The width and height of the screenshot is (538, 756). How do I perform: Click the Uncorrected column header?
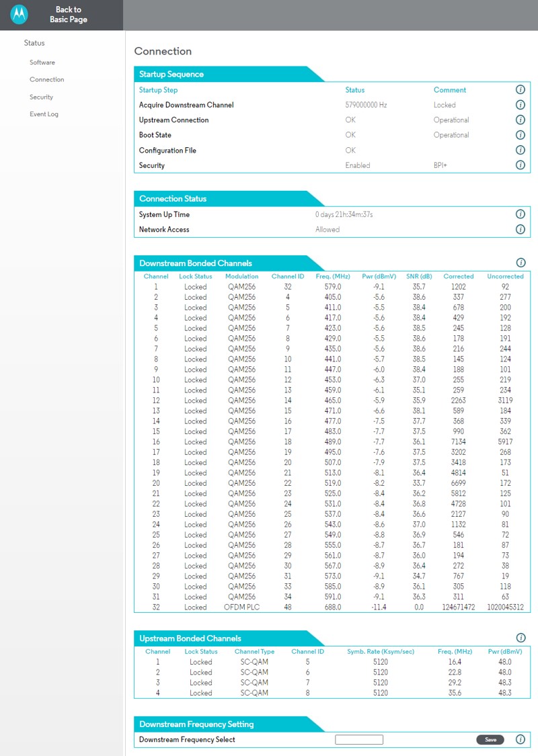(x=505, y=276)
